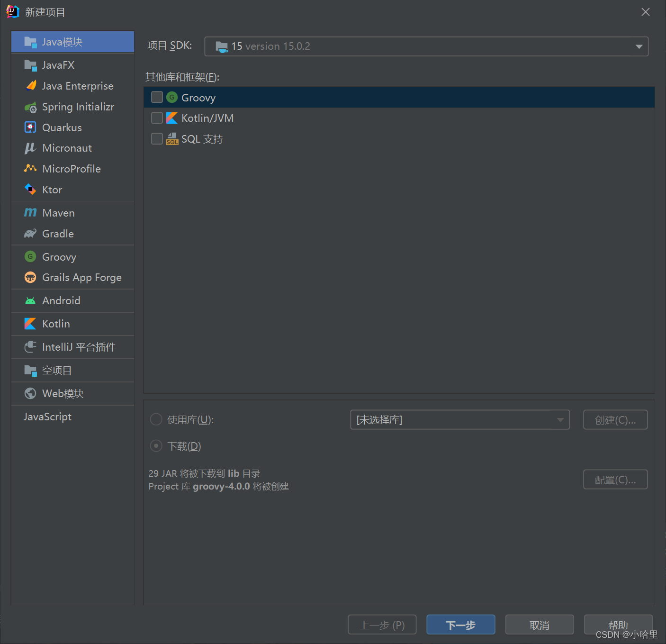Enable the Kotlin/JVM checkbox
Viewport: 666px width, 644px height.
point(157,118)
